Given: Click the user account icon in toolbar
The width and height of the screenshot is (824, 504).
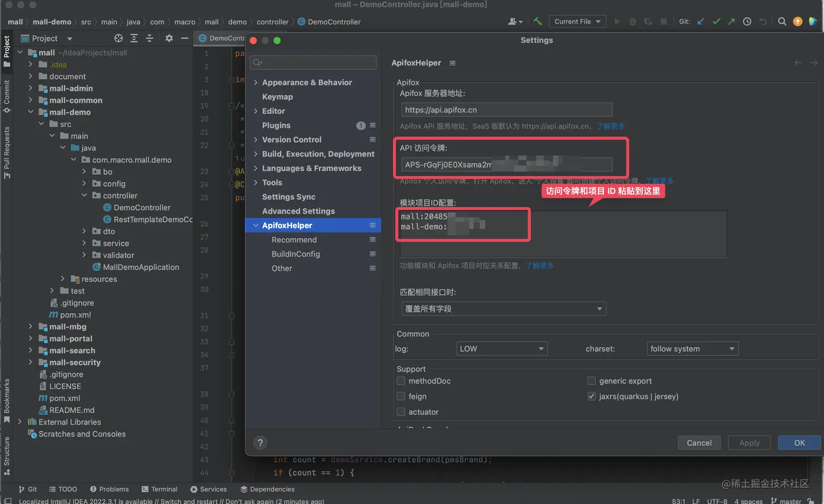Looking at the screenshot, I should tap(515, 22).
